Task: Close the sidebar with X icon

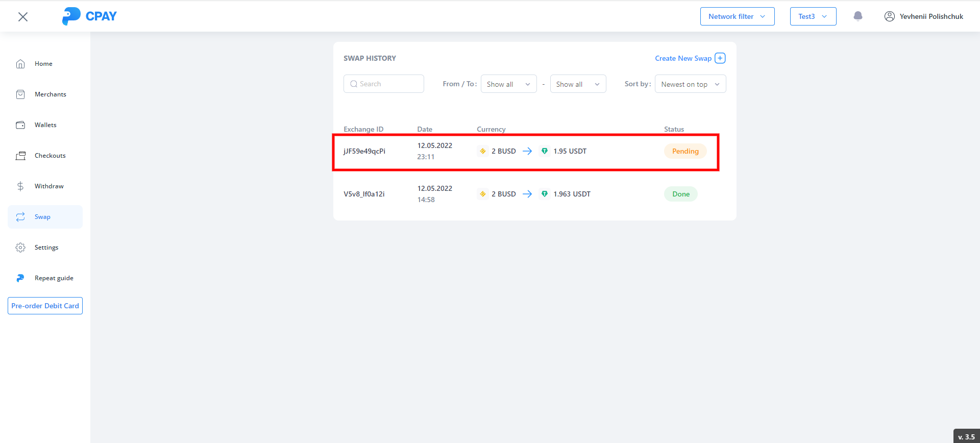Action: click(x=23, y=17)
